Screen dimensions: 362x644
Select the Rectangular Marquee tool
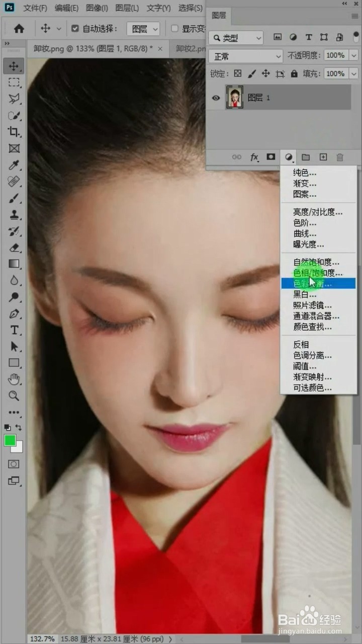[x=14, y=83]
